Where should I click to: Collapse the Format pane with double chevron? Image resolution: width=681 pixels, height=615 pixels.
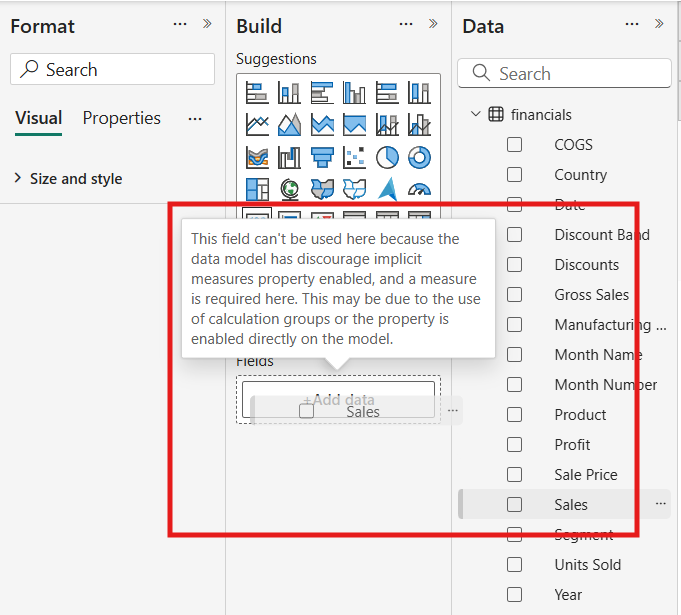pyautogui.click(x=207, y=23)
